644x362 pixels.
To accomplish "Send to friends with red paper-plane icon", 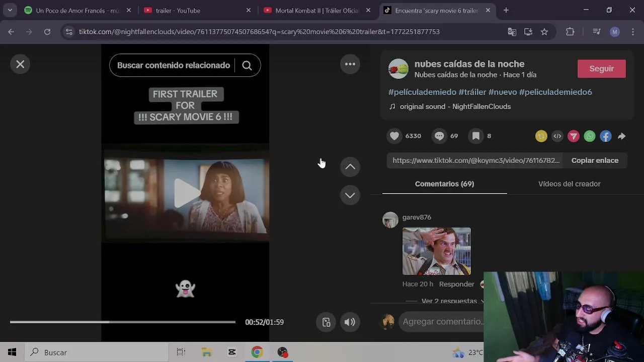I will point(574,136).
